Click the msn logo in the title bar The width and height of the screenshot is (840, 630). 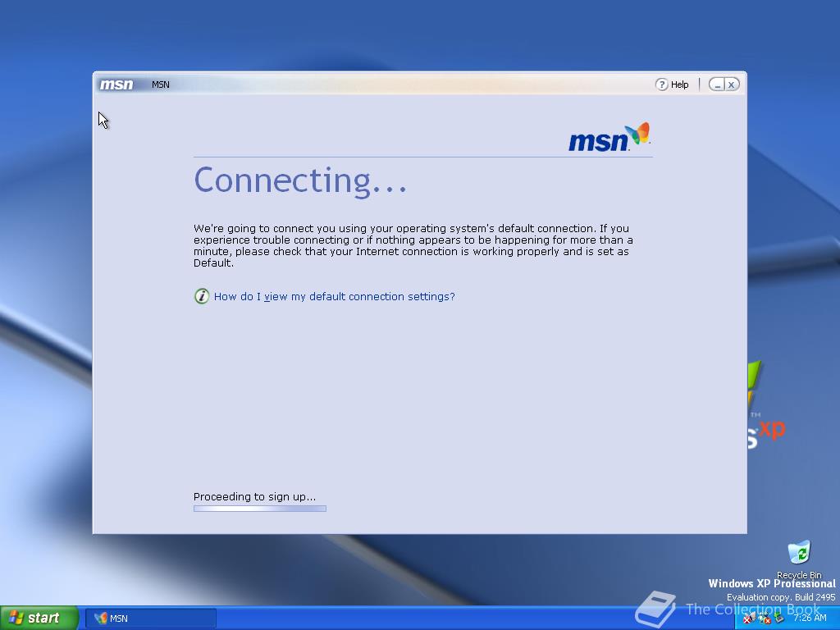pyautogui.click(x=116, y=84)
